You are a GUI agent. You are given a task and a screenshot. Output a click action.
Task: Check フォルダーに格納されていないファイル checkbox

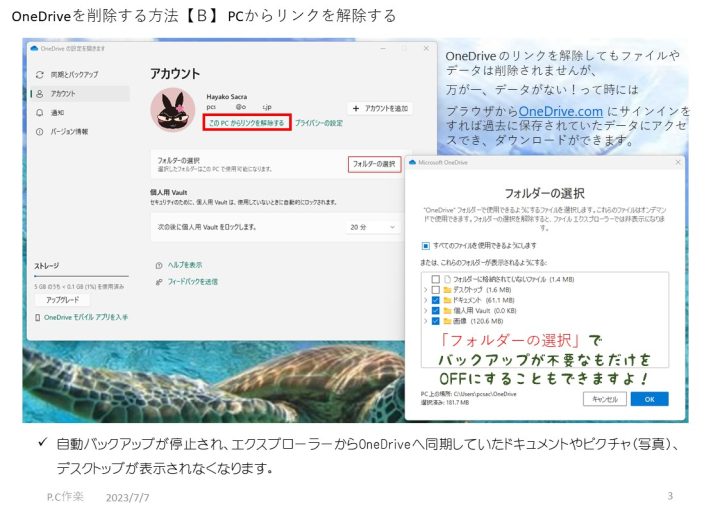[x=435, y=279]
